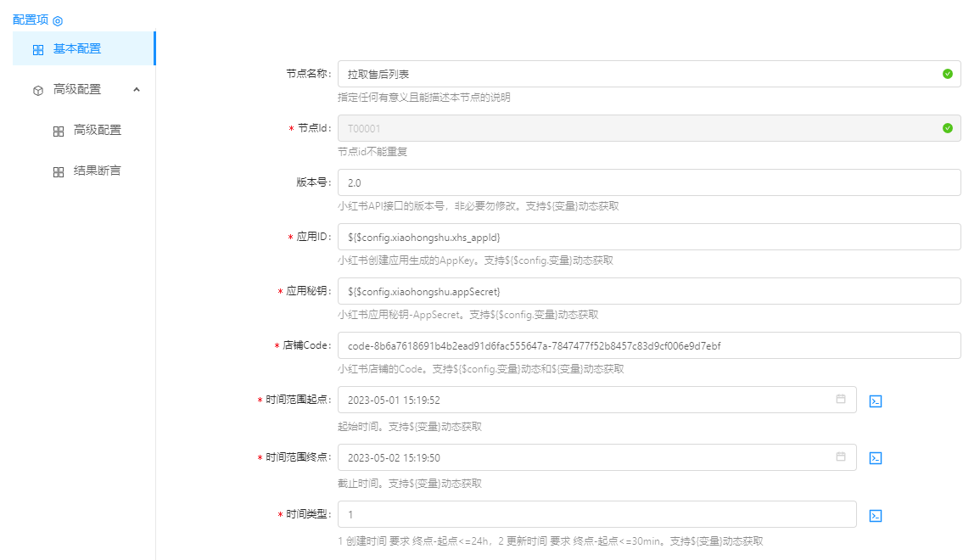Open calendar picker in 时间范围起点 field
Screen dimensions: 980x560
pos(841,399)
